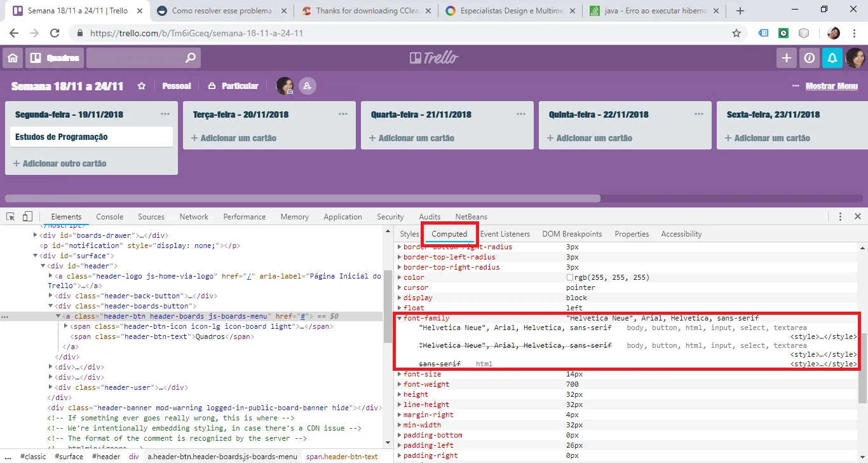Expand the boards-drawer div node
The height and width of the screenshot is (463, 868).
click(36, 235)
